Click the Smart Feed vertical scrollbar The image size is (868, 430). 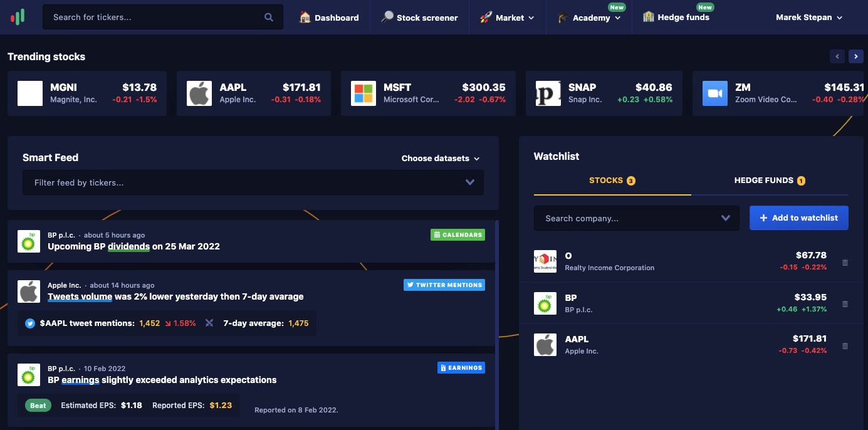point(497,325)
